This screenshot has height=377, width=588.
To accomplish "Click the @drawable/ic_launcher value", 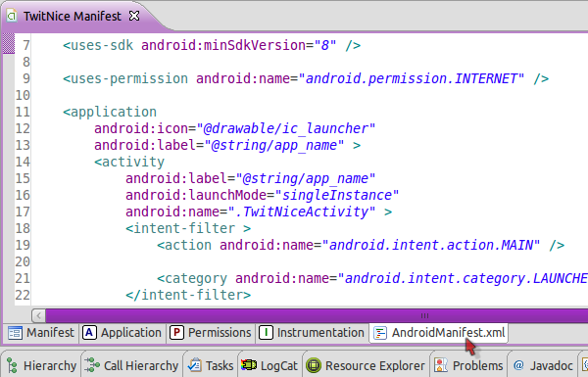I will pyautogui.click(x=286, y=128).
